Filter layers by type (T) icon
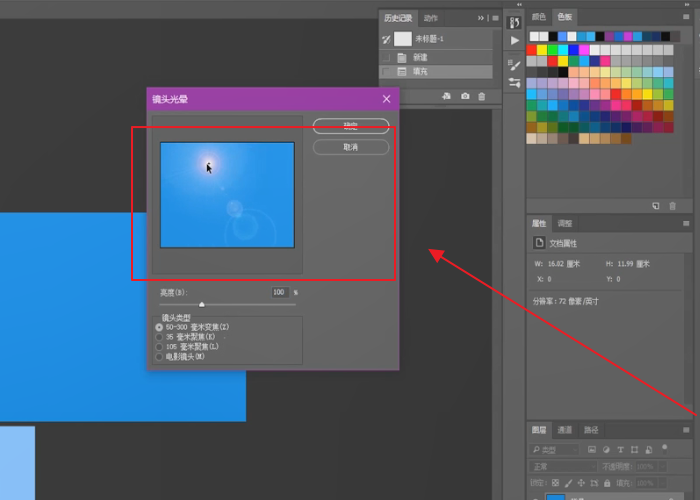The height and width of the screenshot is (500, 700). coord(620,450)
